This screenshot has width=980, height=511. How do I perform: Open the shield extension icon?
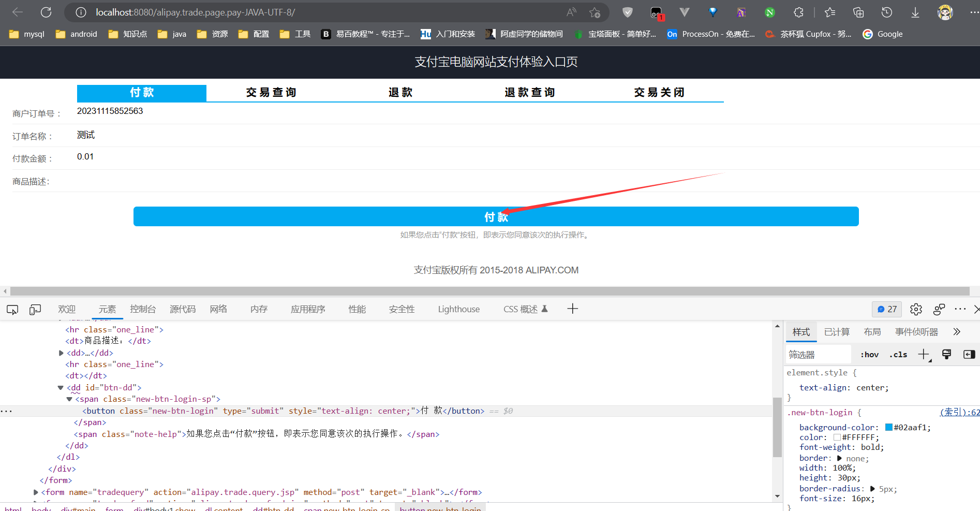coord(628,12)
